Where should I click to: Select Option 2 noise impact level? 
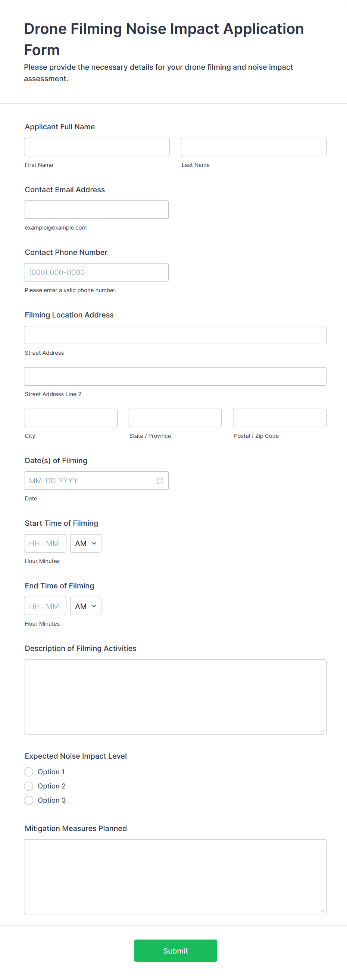29,786
